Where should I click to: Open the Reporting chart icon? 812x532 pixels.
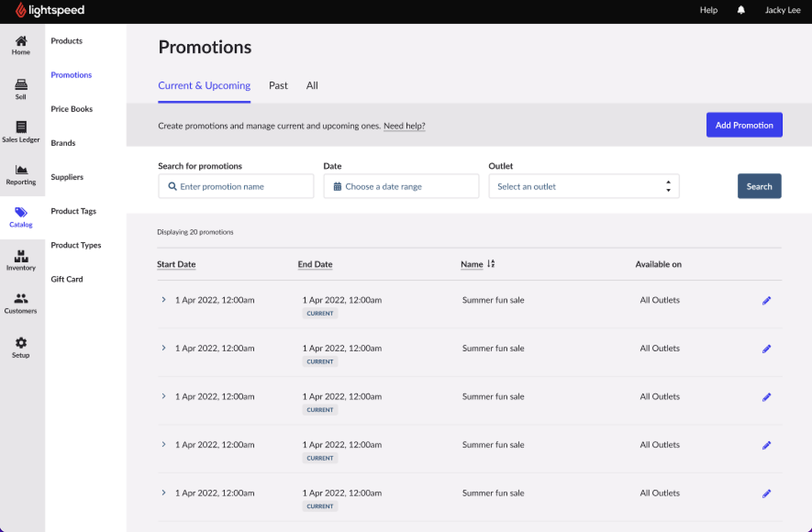(x=21, y=174)
